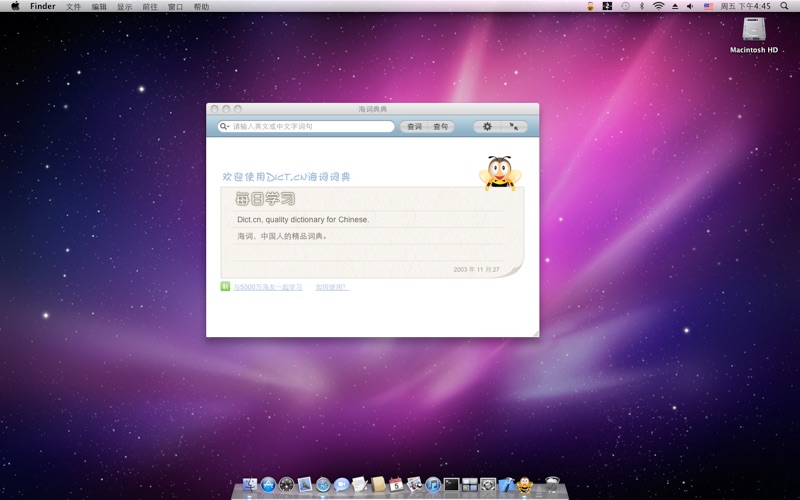The width and height of the screenshot is (800, 500).
Task: Open settings via the gear icon
Action: point(487,127)
